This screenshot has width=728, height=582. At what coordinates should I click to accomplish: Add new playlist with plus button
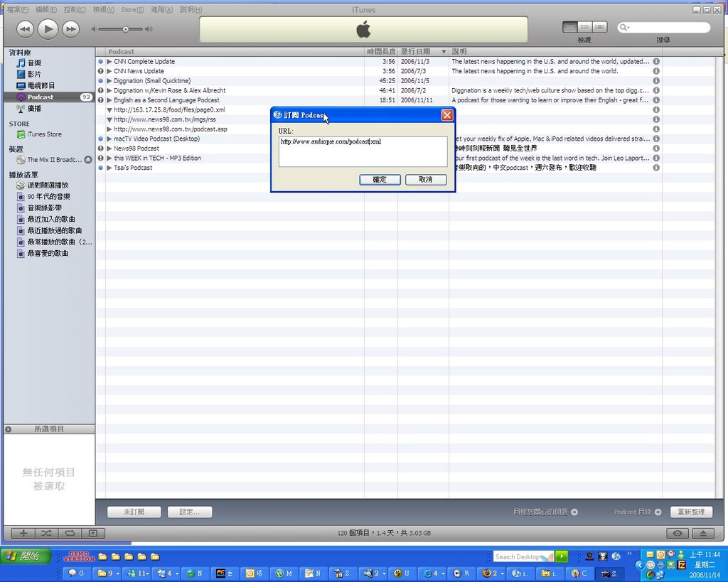point(23,533)
